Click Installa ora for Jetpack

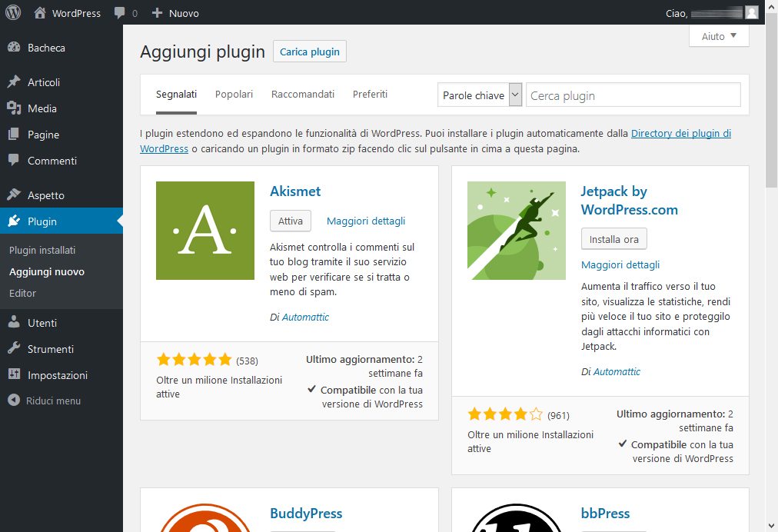coord(613,239)
